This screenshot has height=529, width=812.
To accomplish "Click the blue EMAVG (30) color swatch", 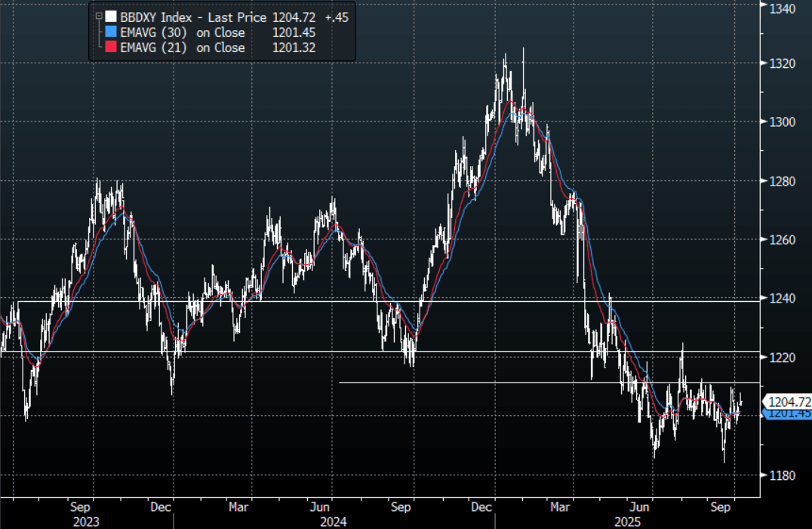I will tap(110, 32).
